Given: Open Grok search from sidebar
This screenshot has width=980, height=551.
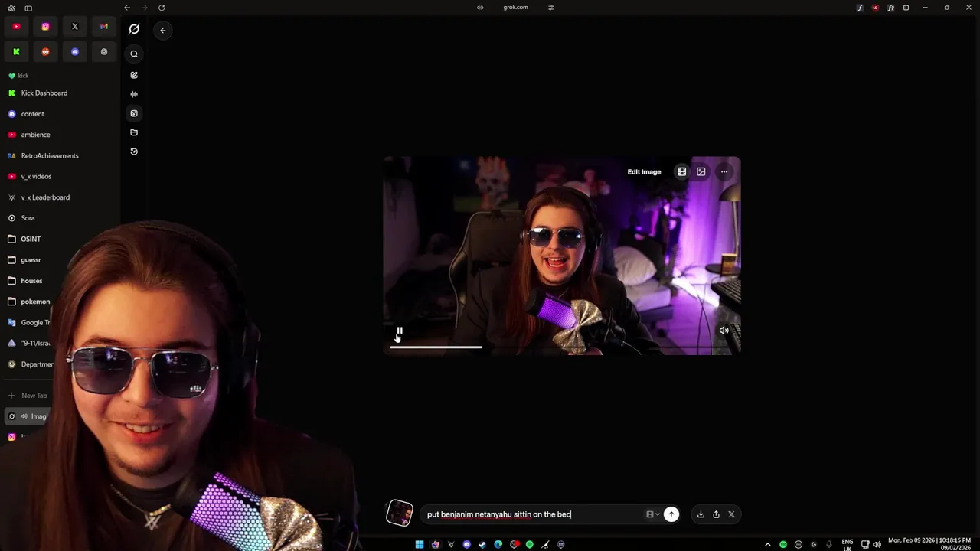Looking at the screenshot, I should coord(134,54).
